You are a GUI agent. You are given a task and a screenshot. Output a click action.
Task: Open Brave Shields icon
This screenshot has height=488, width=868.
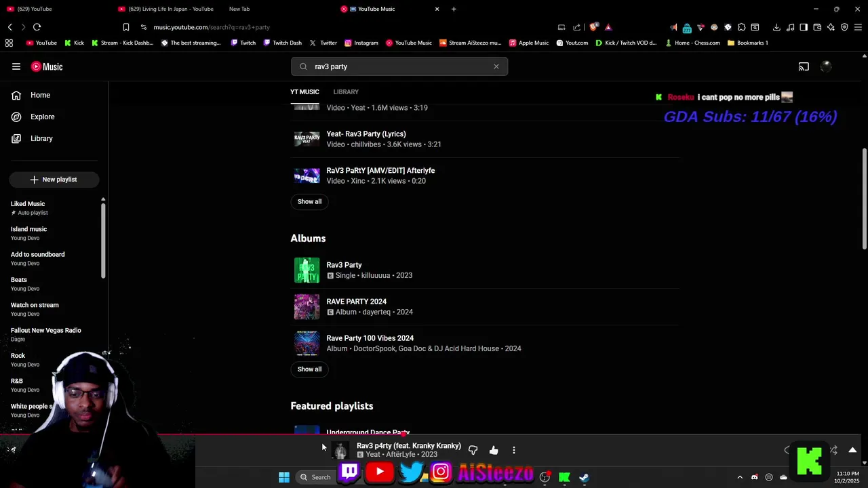594,27
